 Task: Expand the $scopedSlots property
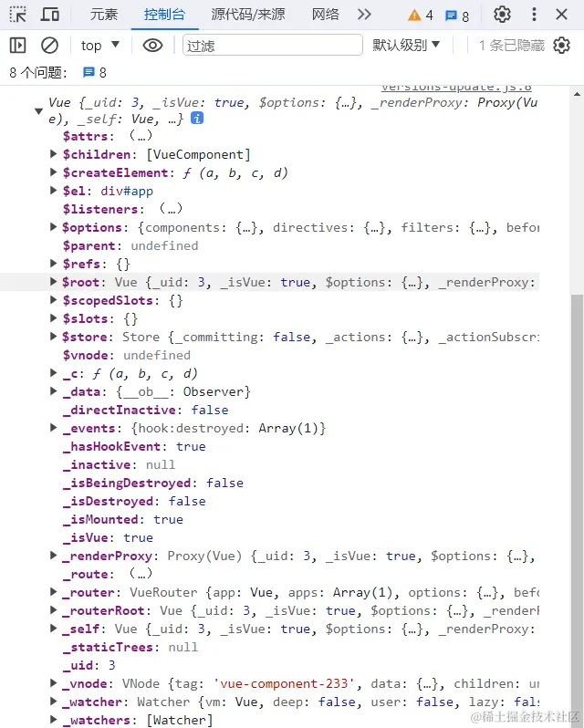54,300
